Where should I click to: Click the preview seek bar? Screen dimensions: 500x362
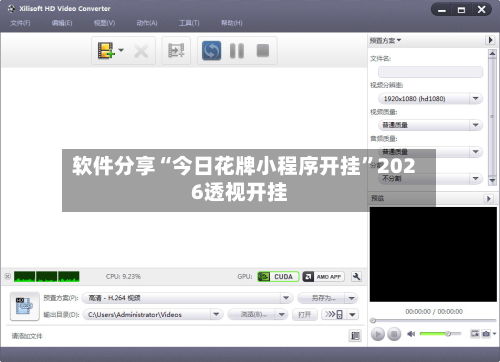pyautogui.click(x=433, y=321)
